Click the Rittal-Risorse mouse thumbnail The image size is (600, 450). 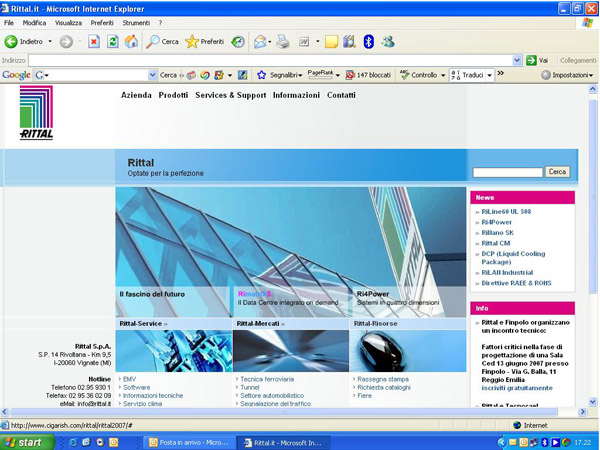tap(408, 351)
